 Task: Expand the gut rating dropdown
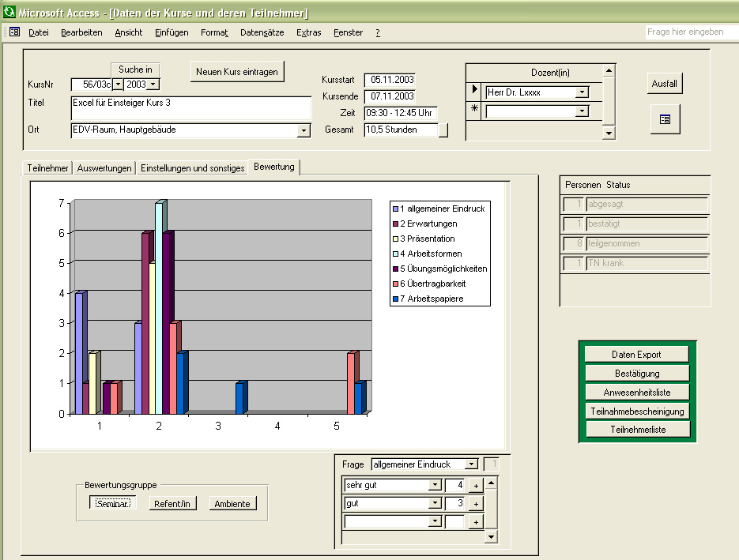coord(435,503)
